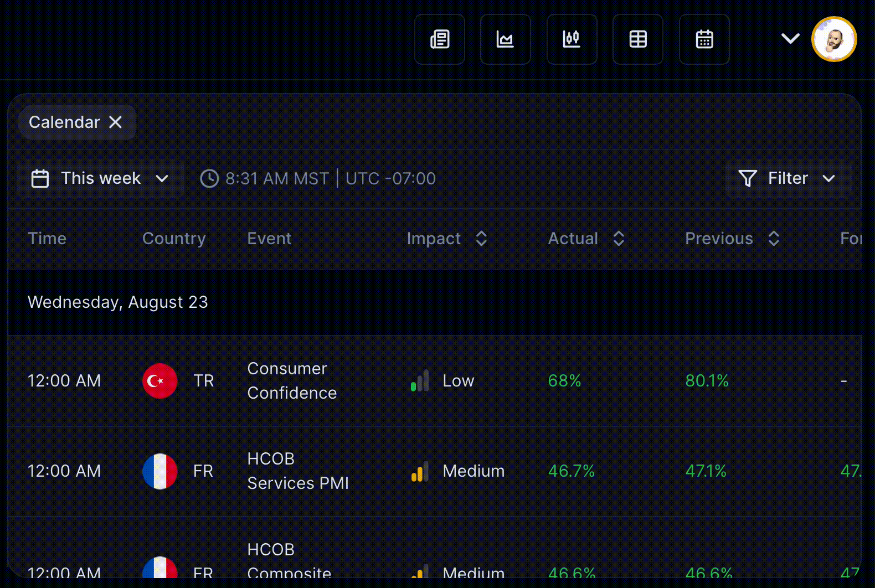
Task: Click the Country column header
Action: 174,238
